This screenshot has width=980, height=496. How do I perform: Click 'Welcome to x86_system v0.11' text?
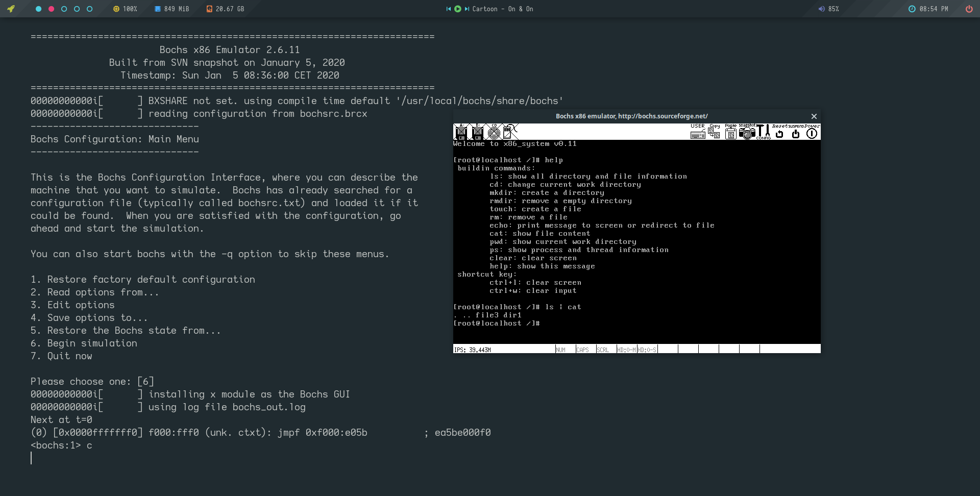tap(515, 143)
